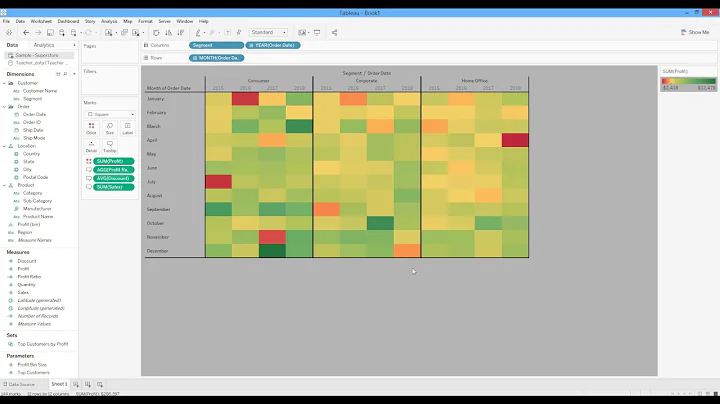This screenshot has height=404, width=720.
Task: Select the Sample - Superstore data source
Action: click(39, 55)
